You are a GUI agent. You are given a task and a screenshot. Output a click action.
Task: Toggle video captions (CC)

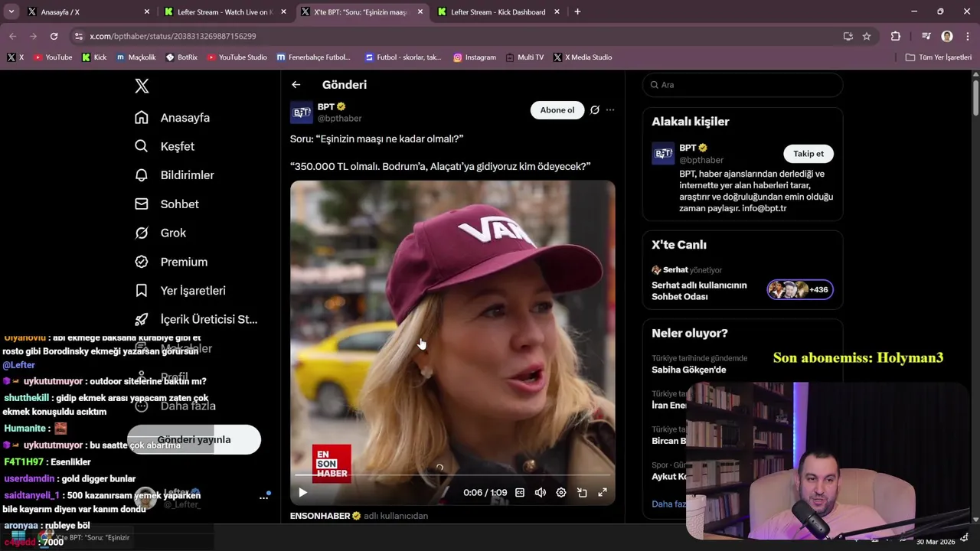coord(520,493)
